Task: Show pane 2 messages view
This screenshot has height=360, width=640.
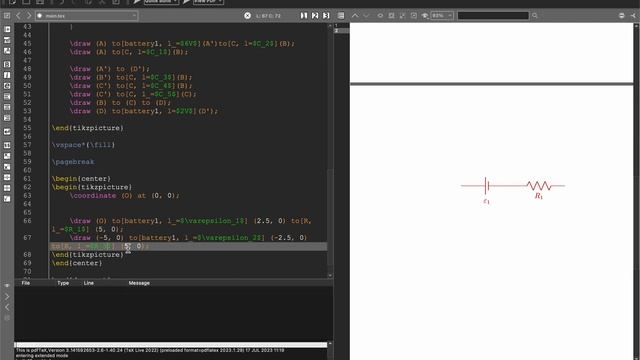Action: click(x=315, y=16)
